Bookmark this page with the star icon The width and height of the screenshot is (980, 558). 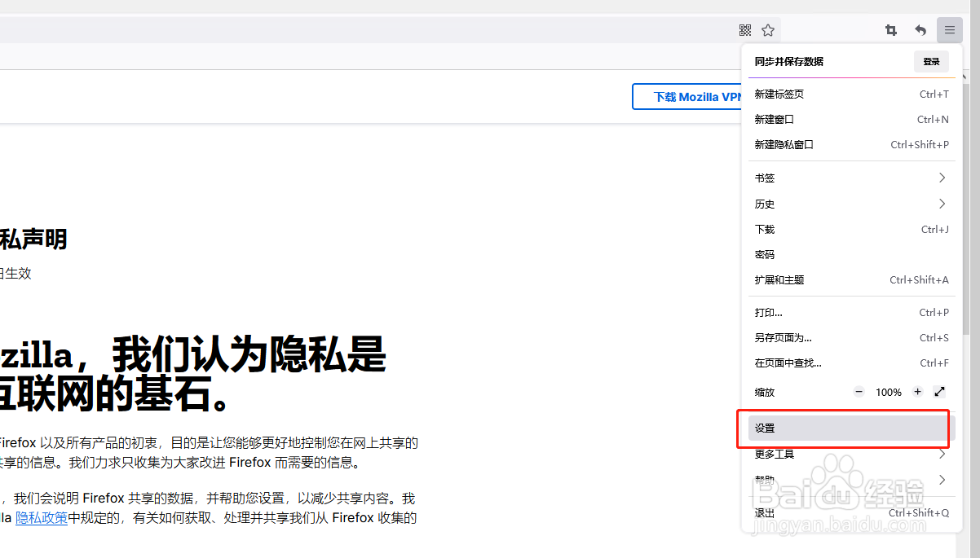pyautogui.click(x=768, y=30)
